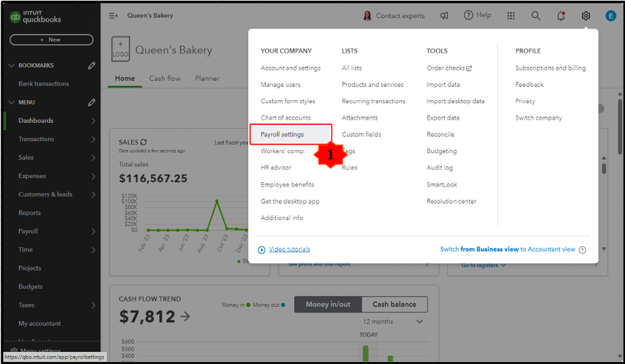Open Custom form styles

(288, 101)
